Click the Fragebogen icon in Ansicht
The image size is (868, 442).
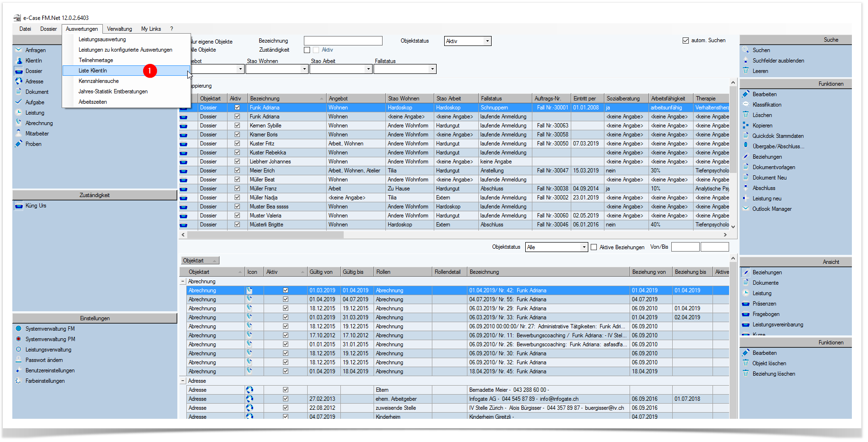(x=746, y=314)
